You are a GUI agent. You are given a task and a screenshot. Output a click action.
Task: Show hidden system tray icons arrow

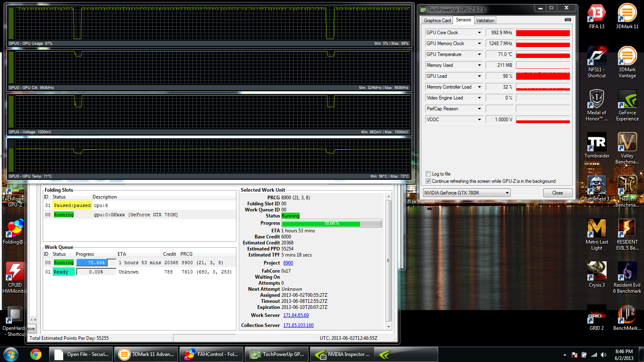[x=565, y=355]
